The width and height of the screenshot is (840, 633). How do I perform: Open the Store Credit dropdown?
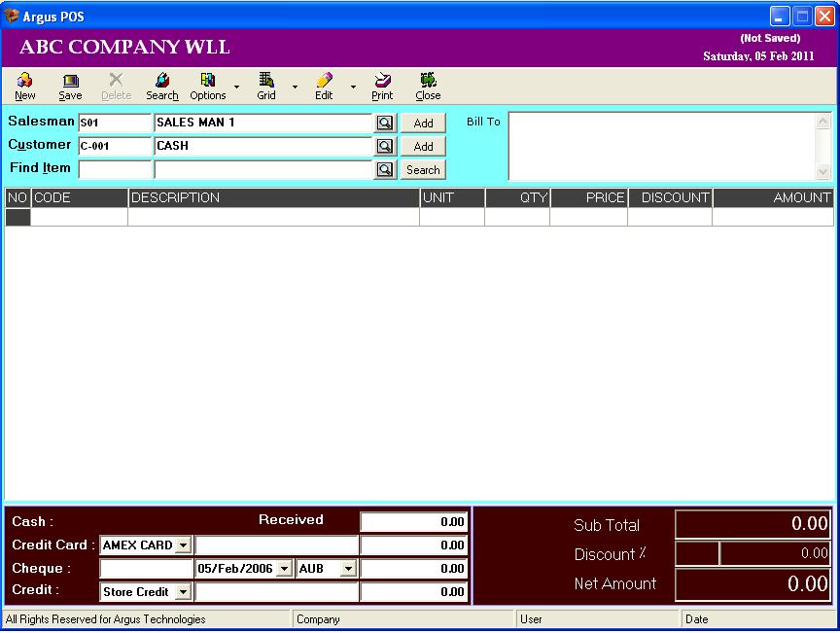[x=184, y=591]
